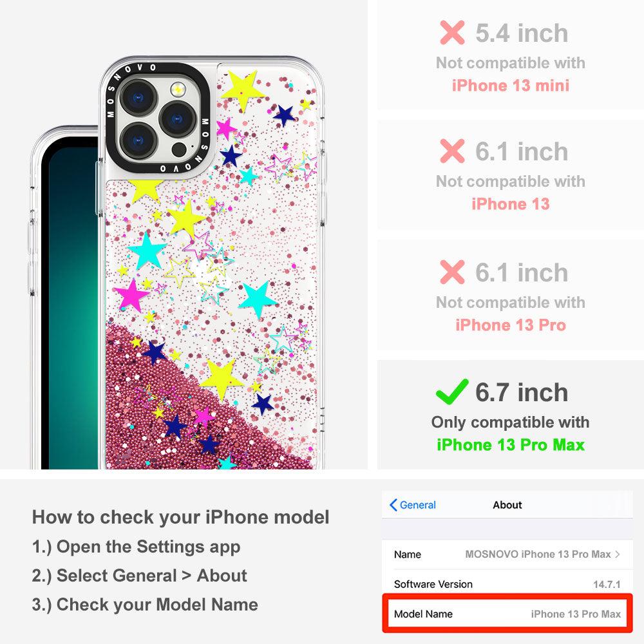Select the Model Name row
The image size is (644, 644).
tap(507, 614)
